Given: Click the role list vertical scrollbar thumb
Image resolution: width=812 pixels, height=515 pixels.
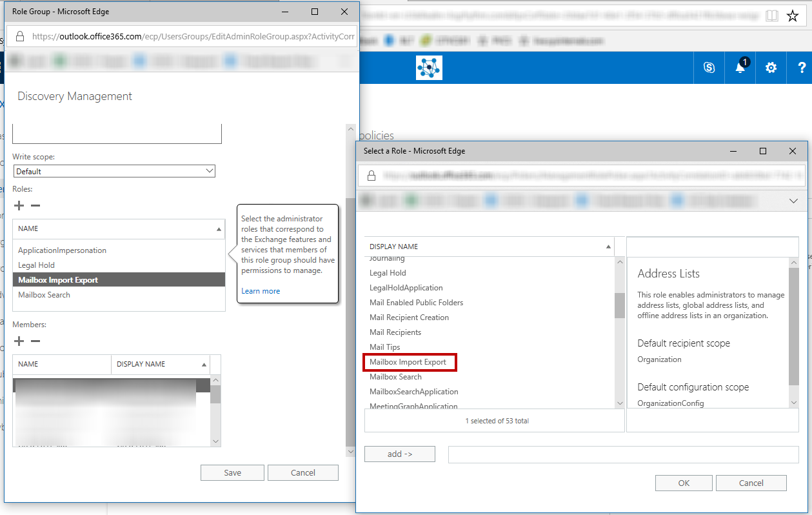Looking at the screenshot, I should click(x=620, y=305).
